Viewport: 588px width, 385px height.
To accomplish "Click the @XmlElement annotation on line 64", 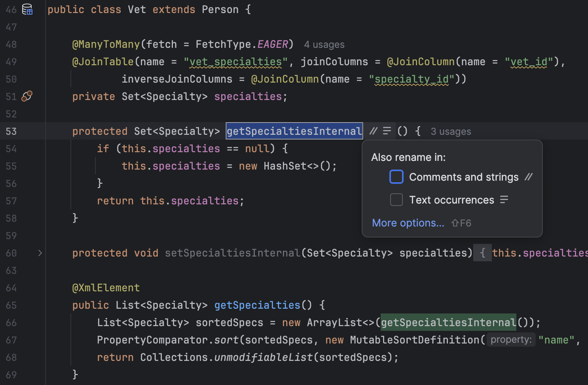I will 106,287.
